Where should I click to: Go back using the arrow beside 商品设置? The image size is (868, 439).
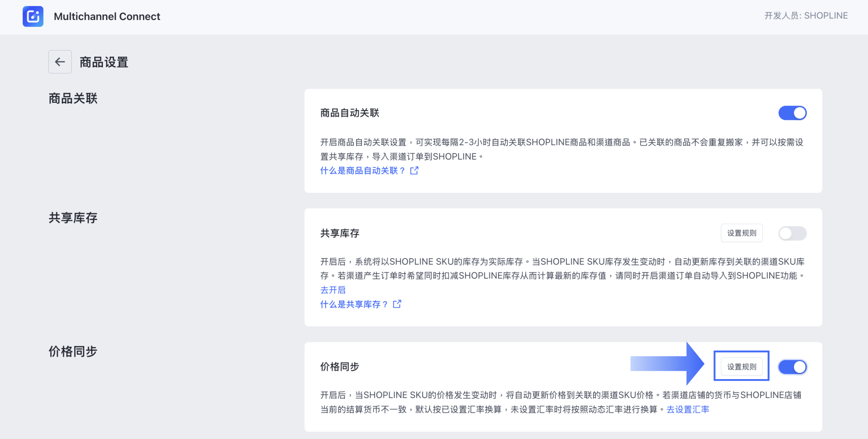60,62
